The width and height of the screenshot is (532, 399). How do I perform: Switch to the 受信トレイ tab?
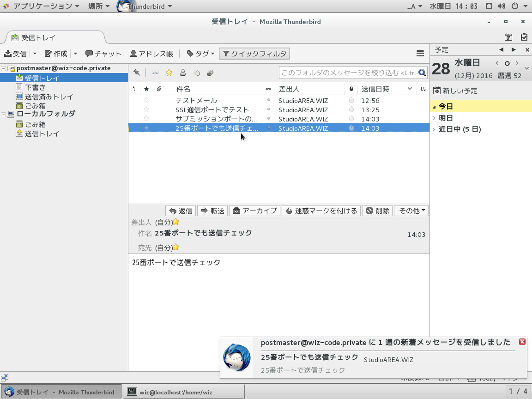point(54,37)
